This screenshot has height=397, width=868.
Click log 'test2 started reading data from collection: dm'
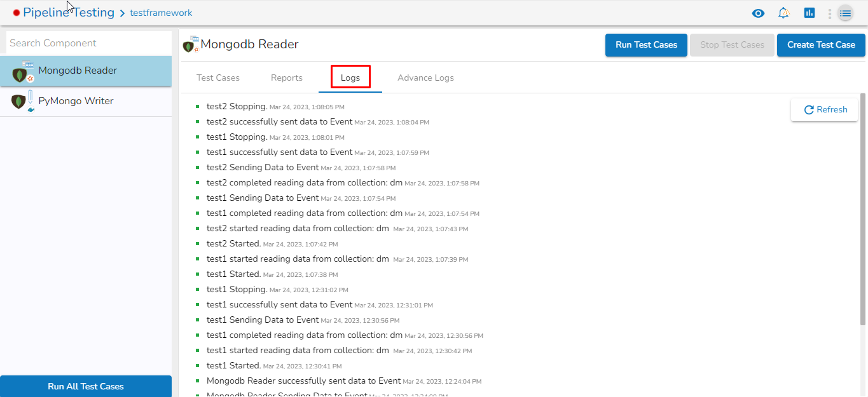(x=337, y=229)
